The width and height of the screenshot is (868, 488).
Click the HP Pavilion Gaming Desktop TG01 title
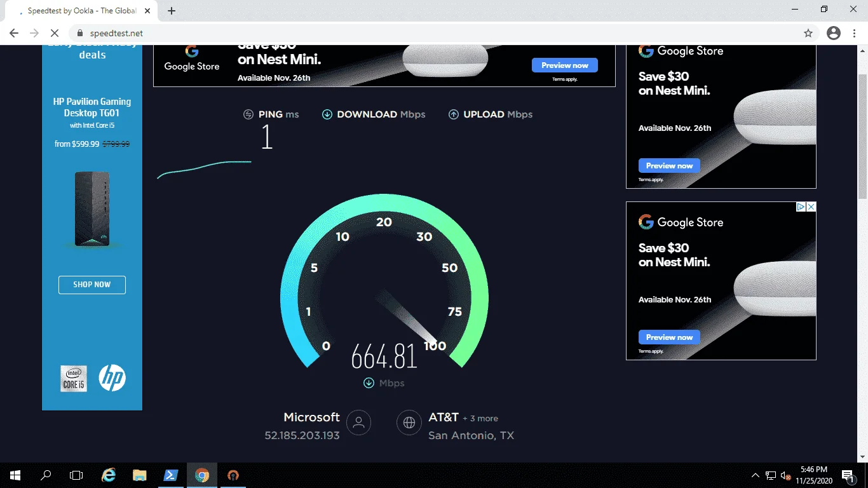[92, 107]
